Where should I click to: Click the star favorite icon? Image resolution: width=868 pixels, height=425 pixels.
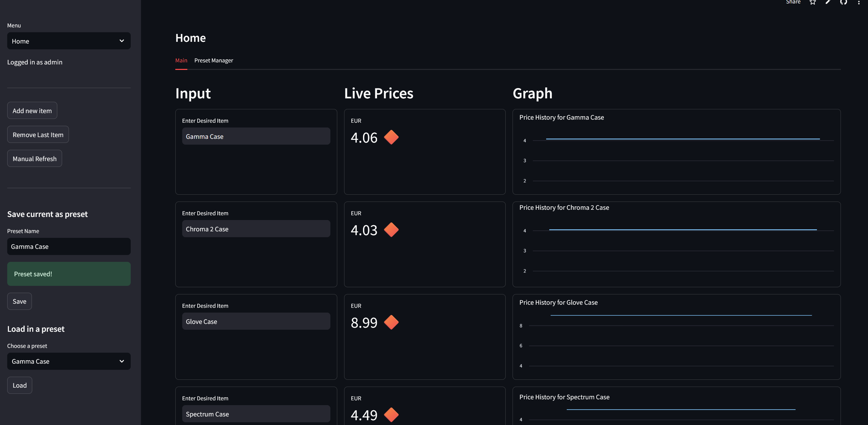pos(812,2)
